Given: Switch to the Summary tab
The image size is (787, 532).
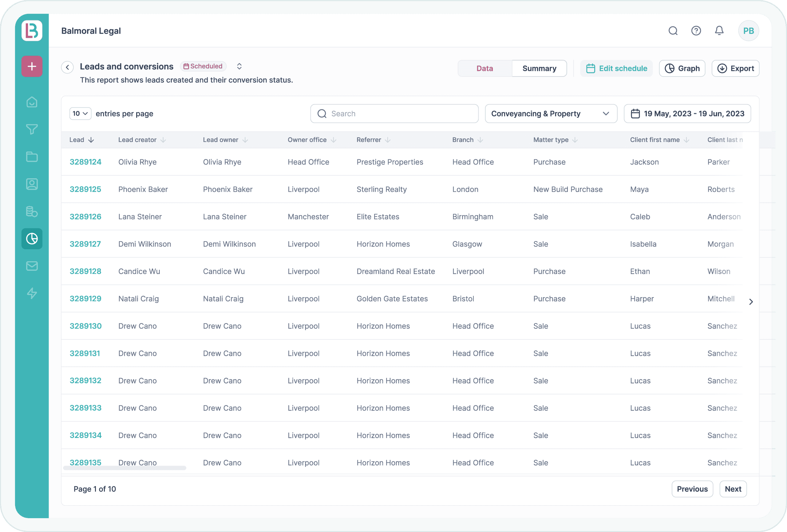Looking at the screenshot, I should 539,68.
